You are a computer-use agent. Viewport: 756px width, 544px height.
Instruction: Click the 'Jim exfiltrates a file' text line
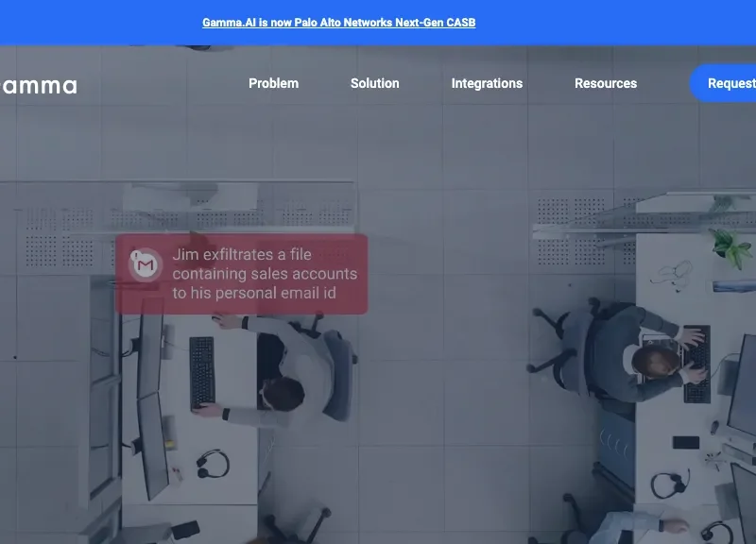click(x=242, y=255)
